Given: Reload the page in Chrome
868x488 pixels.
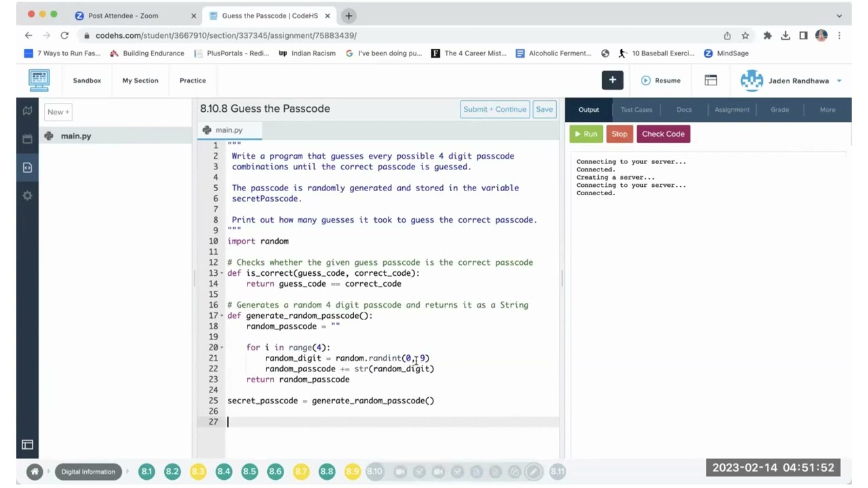Looking at the screenshot, I should click(64, 35).
